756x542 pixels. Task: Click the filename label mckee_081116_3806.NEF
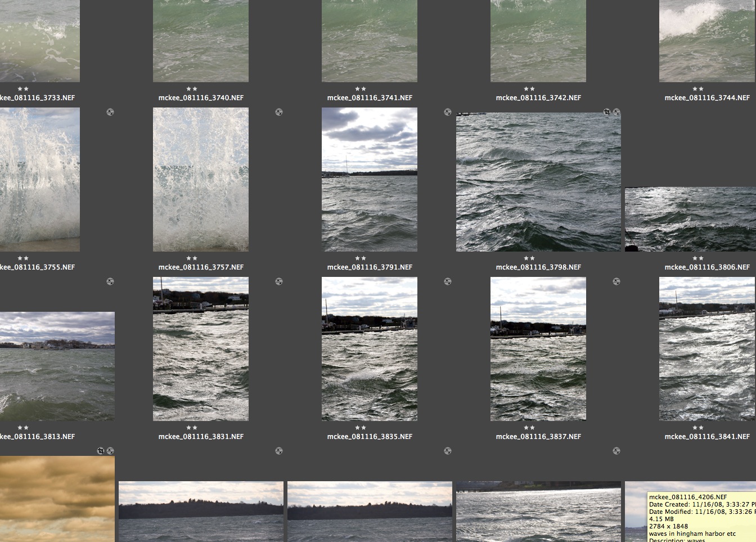pyautogui.click(x=707, y=267)
